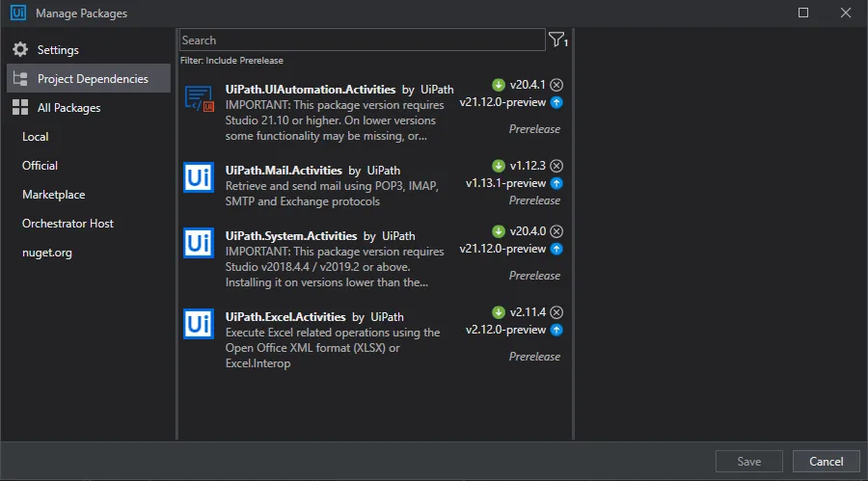The height and width of the screenshot is (481, 868).
Task: Click update arrow for System v21.12.0-preview
Action: click(556, 249)
